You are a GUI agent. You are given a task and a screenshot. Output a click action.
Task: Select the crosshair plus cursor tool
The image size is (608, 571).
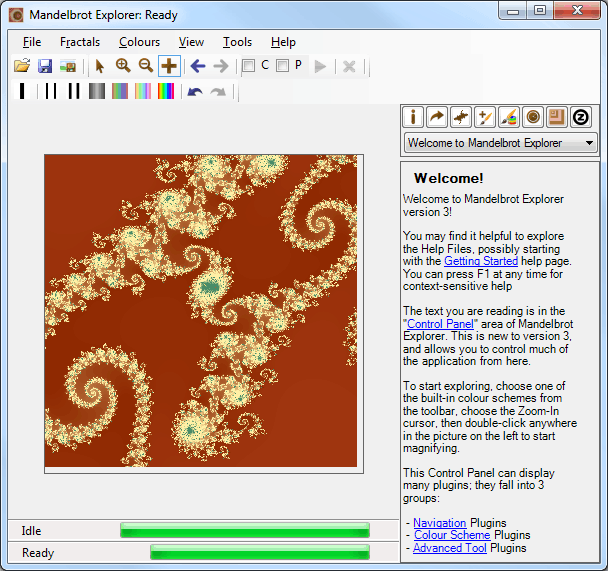(x=169, y=66)
